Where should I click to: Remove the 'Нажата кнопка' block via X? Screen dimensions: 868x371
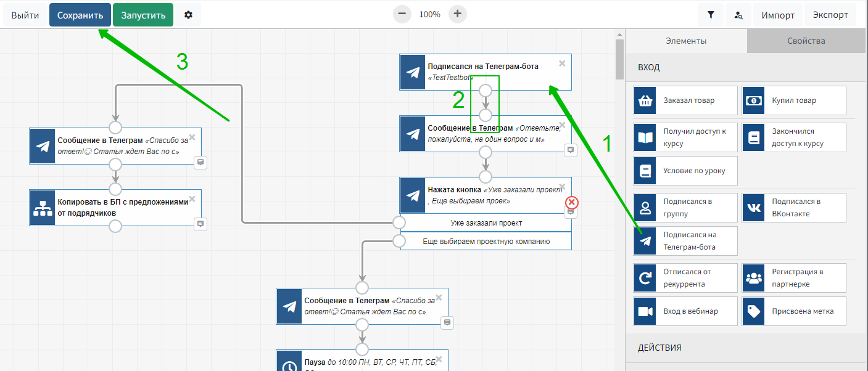(x=561, y=187)
